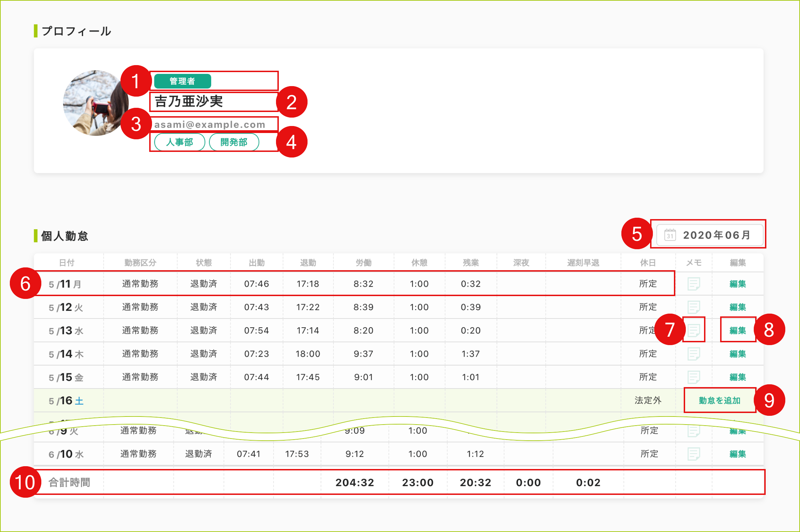Open the 2020年06月 month selector
Viewport: 800px width, 532px height.
(716, 235)
